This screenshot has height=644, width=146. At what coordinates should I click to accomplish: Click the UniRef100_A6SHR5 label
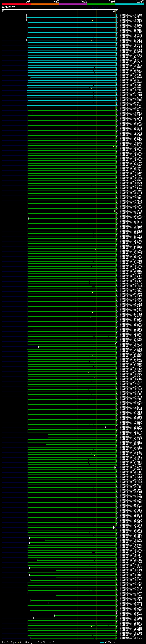[x=131, y=633]
